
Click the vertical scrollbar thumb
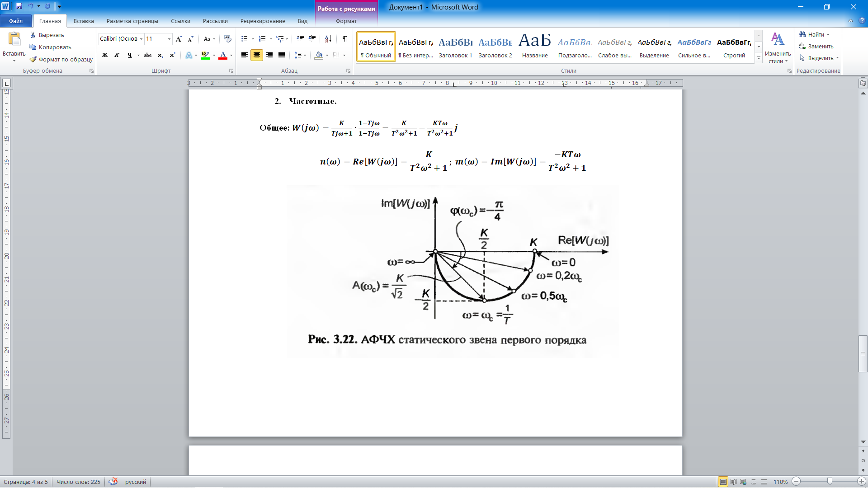tap(863, 353)
